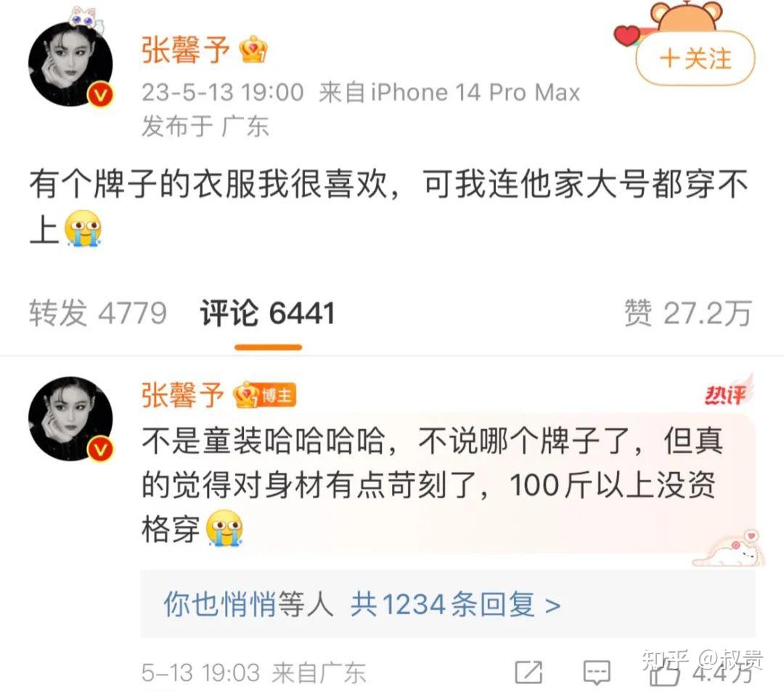Select the 评论 6441 tab
784x692 pixels.
[x=267, y=314]
